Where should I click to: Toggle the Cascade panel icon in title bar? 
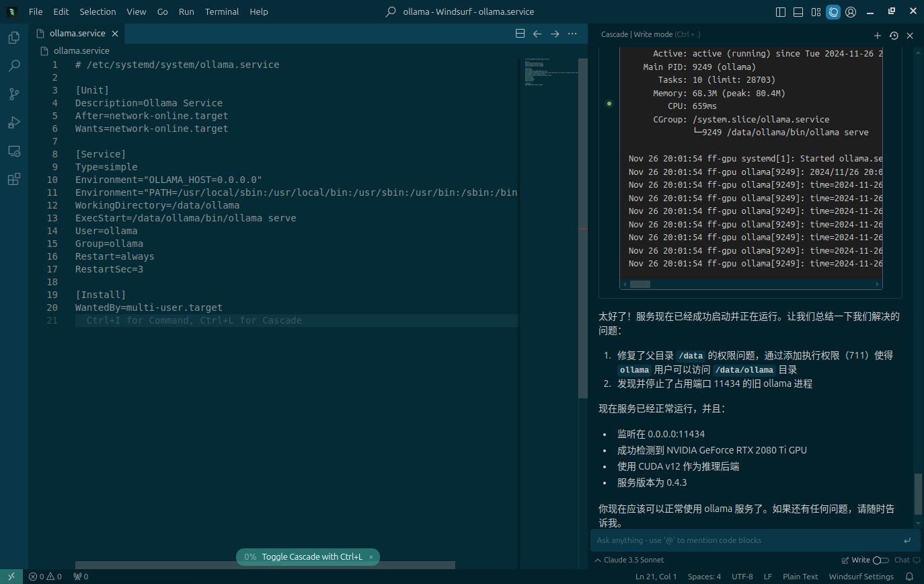point(833,11)
